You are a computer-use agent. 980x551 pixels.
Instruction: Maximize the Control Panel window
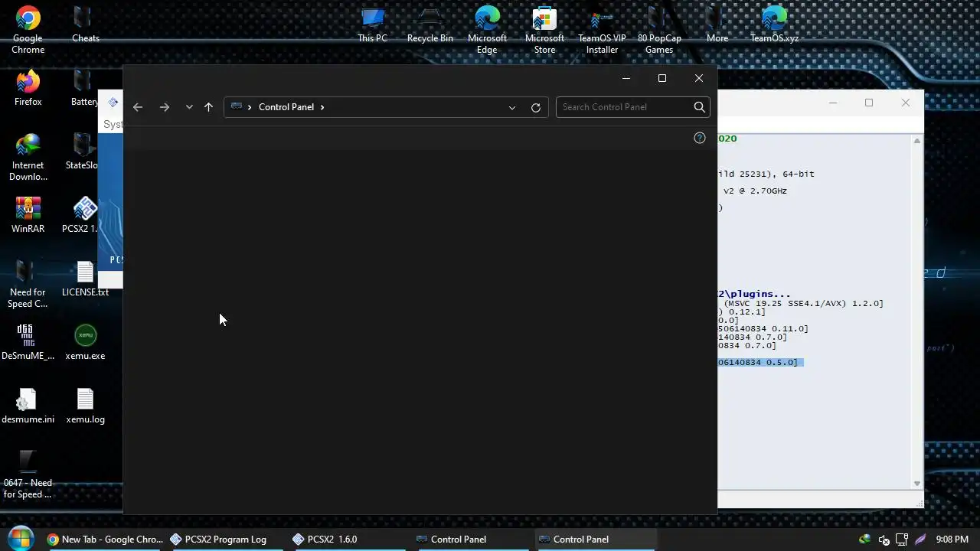coord(662,78)
